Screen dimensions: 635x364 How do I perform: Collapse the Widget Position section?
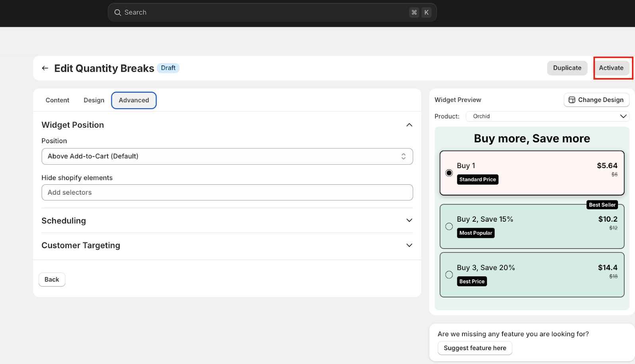click(x=409, y=125)
